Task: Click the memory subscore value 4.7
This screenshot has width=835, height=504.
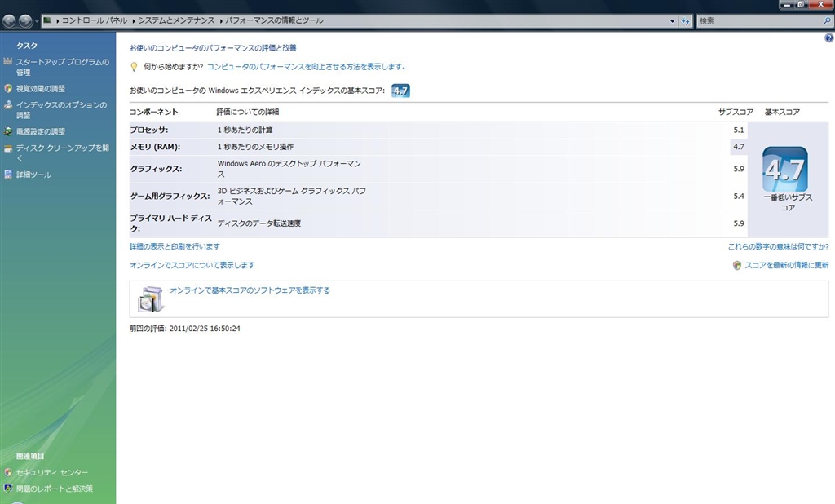Action: coord(739,147)
